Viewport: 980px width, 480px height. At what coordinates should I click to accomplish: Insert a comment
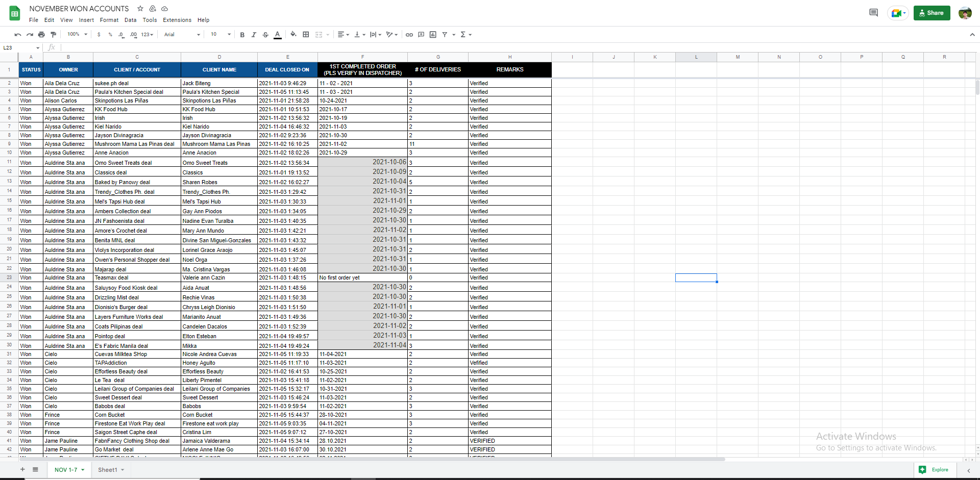(x=421, y=35)
